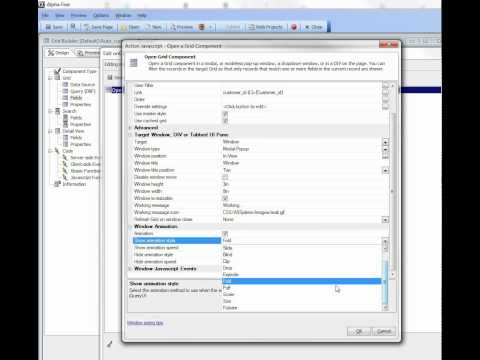480x360 pixels.
Task: Open the Target dropdown arrow
Action: (x=385, y=142)
